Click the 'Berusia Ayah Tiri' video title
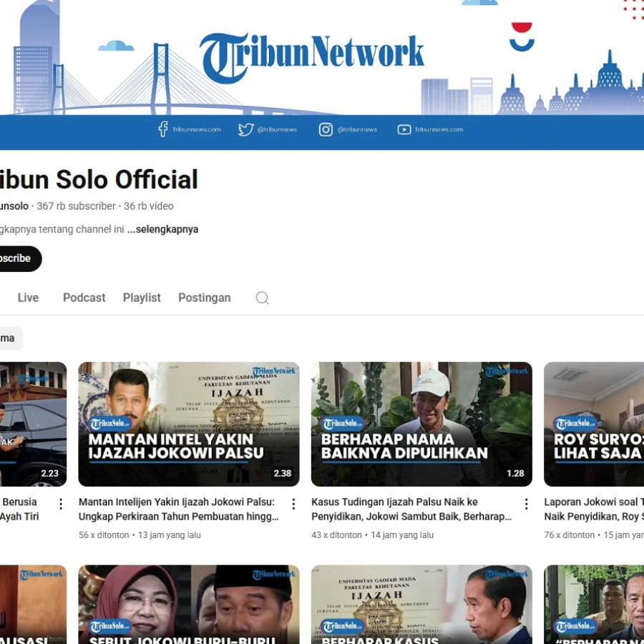 click(19, 509)
